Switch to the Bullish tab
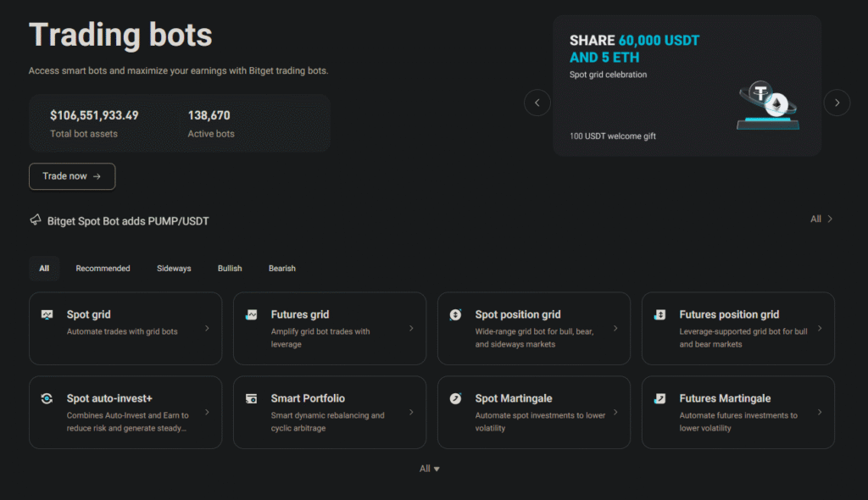This screenshot has height=500, width=868. (x=230, y=268)
